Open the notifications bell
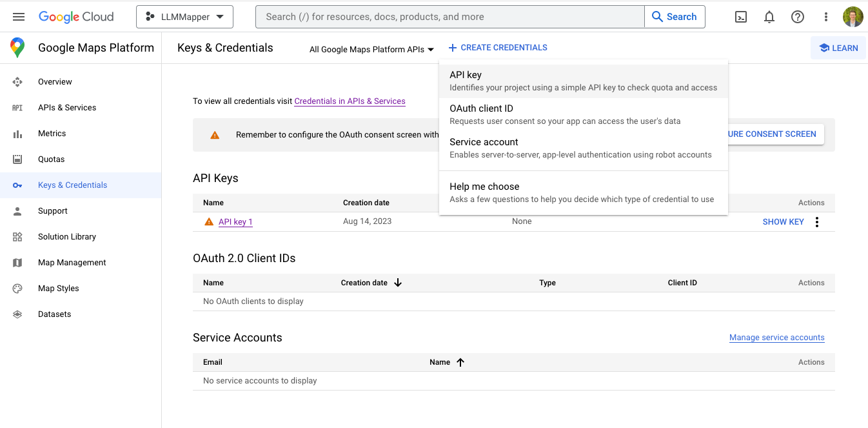The height and width of the screenshot is (428, 868). pos(769,17)
